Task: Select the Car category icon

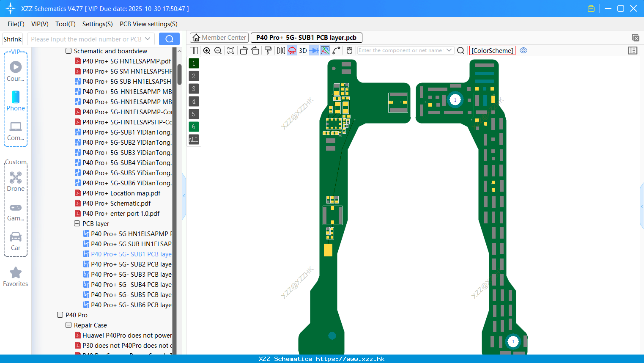Action: [x=16, y=241]
